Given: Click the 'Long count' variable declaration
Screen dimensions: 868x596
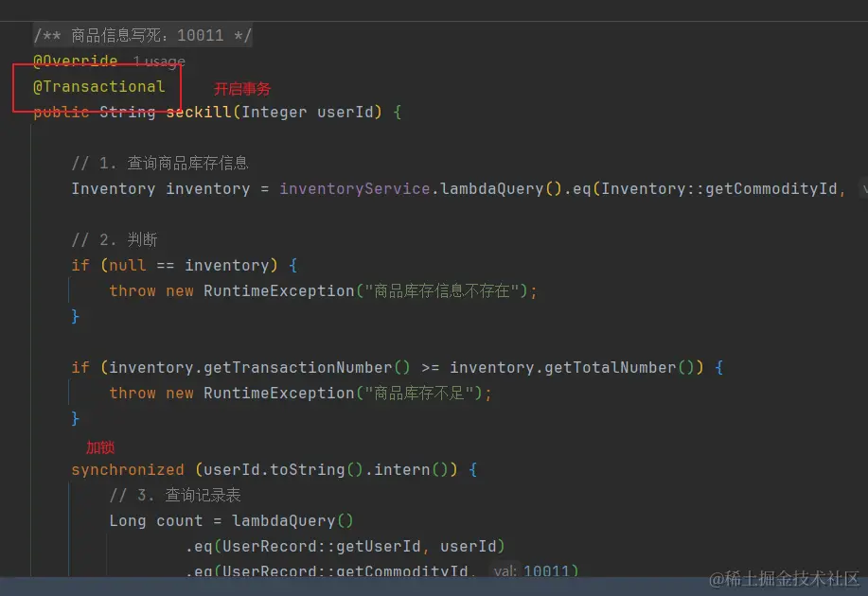Looking at the screenshot, I should pos(156,520).
